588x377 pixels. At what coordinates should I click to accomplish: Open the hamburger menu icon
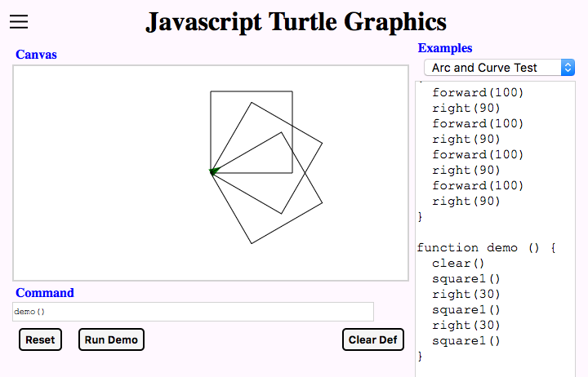[19, 21]
